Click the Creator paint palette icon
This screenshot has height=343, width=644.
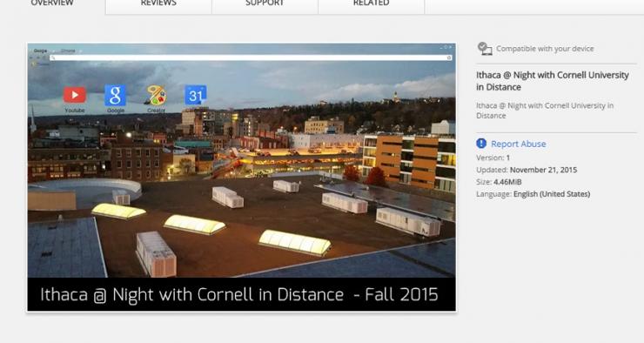tap(156, 95)
